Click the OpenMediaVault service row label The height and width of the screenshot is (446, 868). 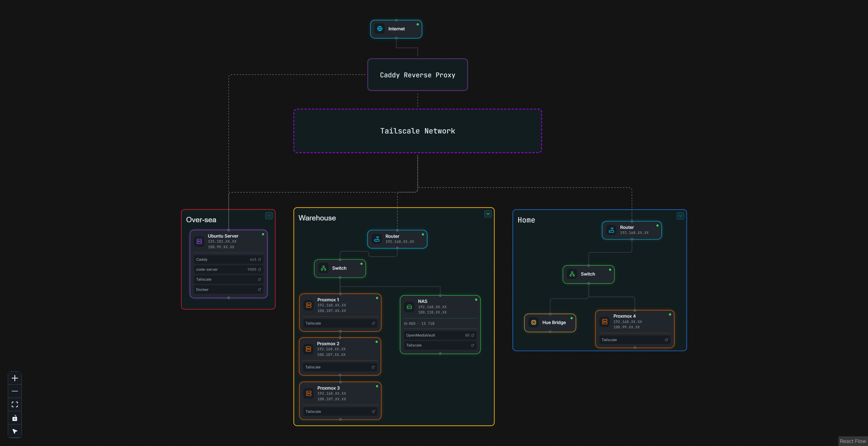(420, 335)
